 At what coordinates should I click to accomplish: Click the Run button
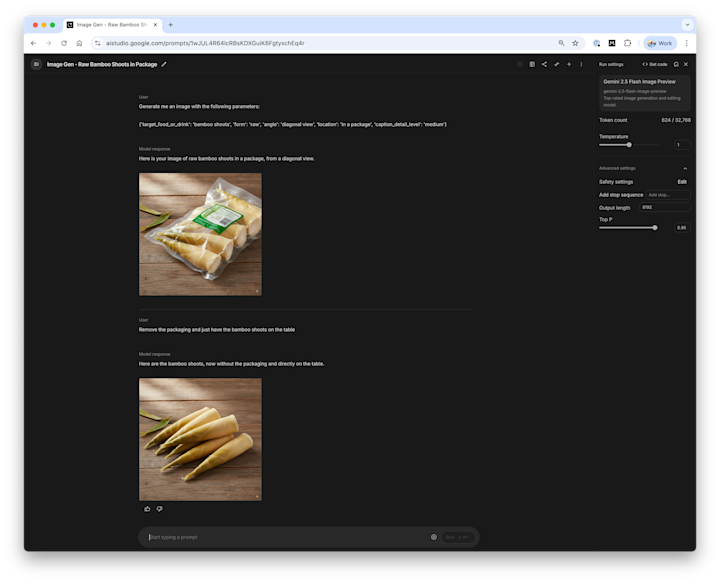coord(457,537)
